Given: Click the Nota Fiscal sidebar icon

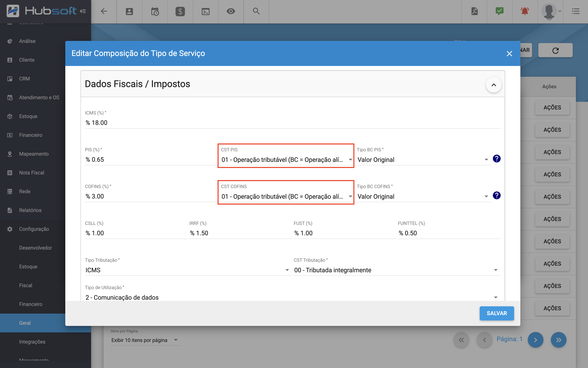Looking at the screenshot, I should [10, 173].
